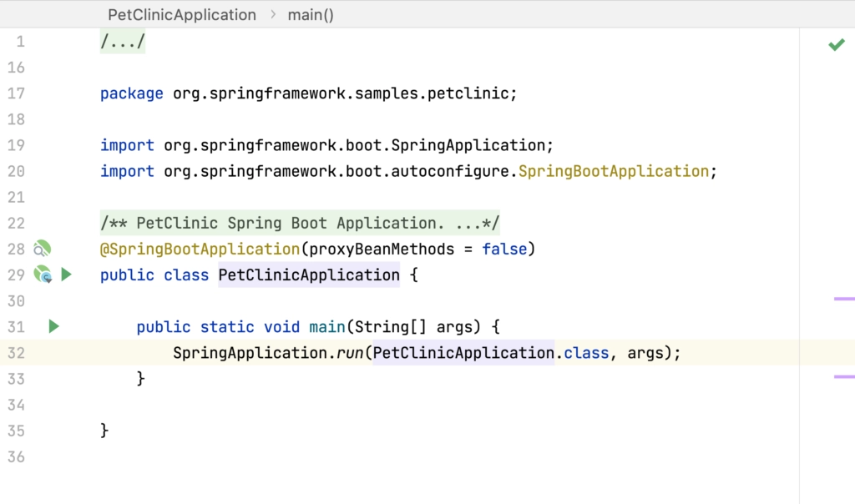Image resolution: width=855 pixels, height=504 pixels.
Task: Click line number 35 in the gutter
Action: pyautogui.click(x=17, y=431)
